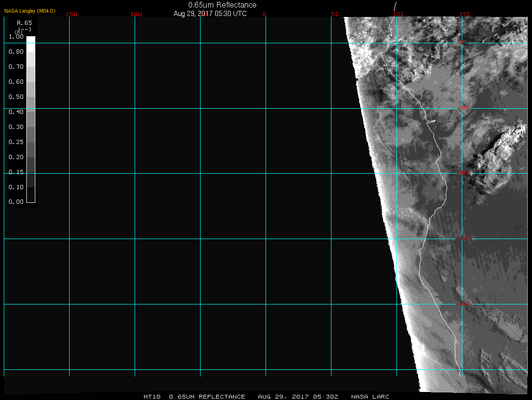Click the 15W longitude label
532x400 pixels.
click(x=72, y=14)
